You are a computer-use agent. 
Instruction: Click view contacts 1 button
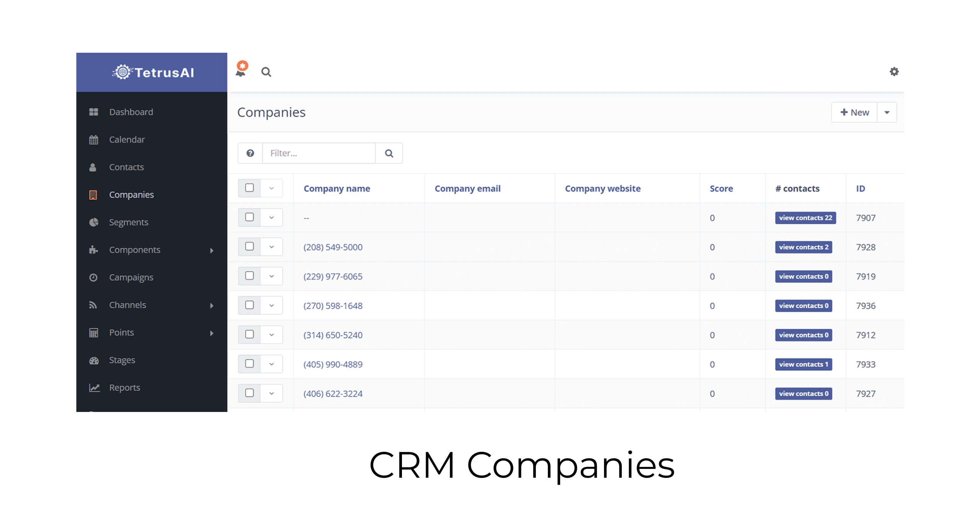tap(804, 364)
